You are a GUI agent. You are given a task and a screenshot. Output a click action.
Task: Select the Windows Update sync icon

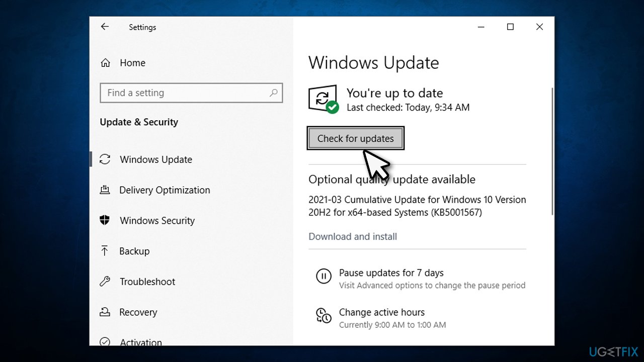(x=105, y=159)
